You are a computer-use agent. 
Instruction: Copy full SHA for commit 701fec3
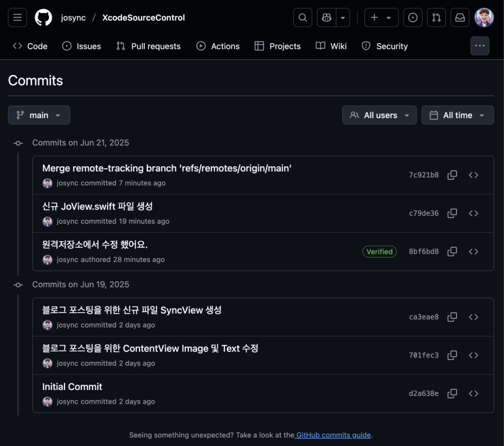click(x=452, y=355)
